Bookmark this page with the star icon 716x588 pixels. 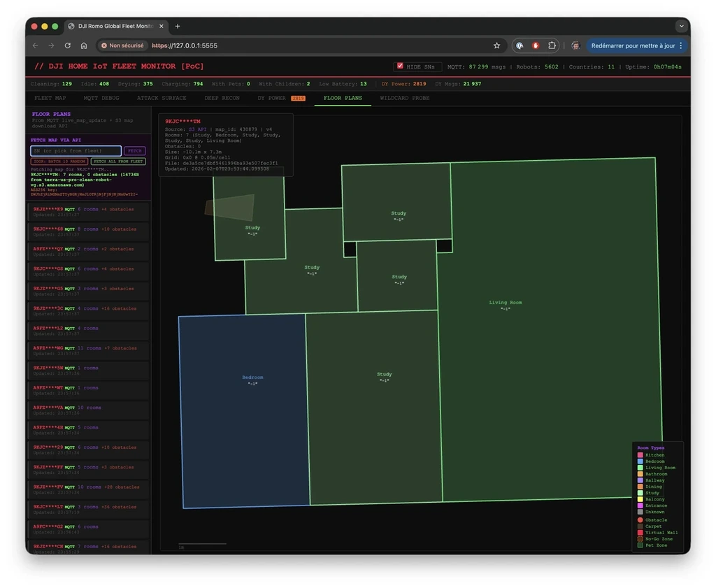coord(496,45)
